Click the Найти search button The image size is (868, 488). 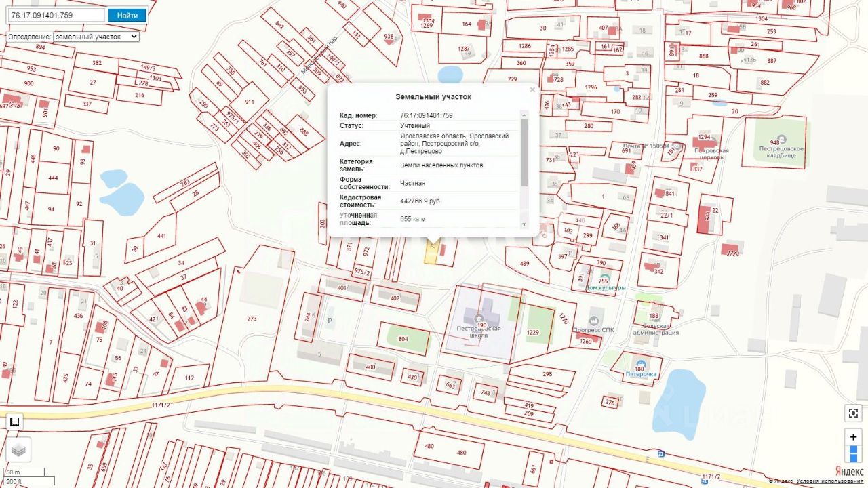pyautogui.click(x=127, y=15)
